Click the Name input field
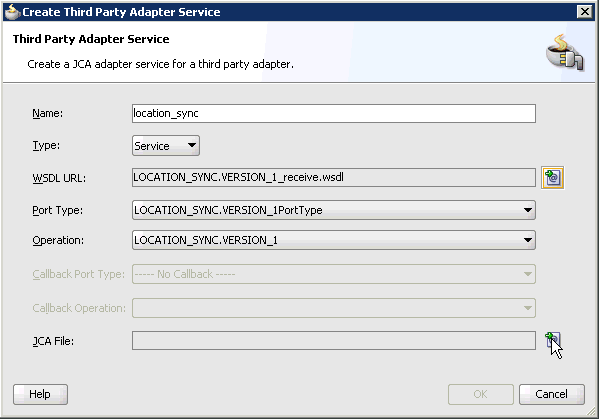Viewport: 599px width, 419px height. (x=333, y=113)
